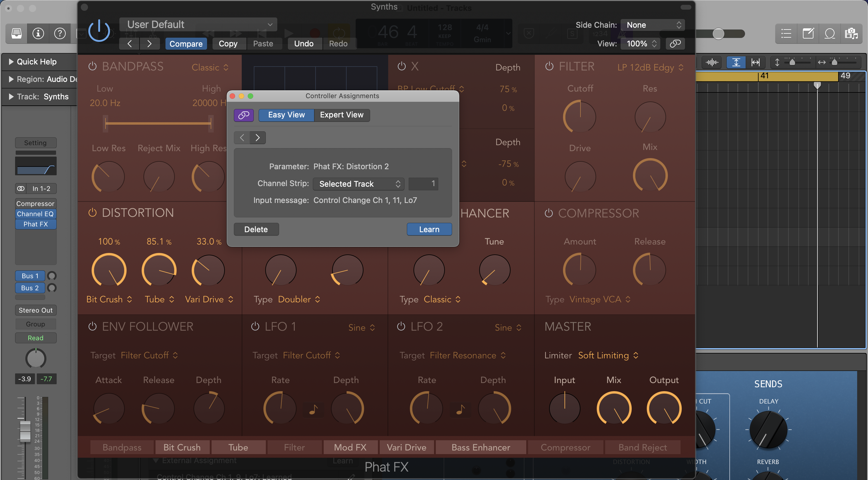Click the horizontal zoom-to-fit icon

(756, 62)
